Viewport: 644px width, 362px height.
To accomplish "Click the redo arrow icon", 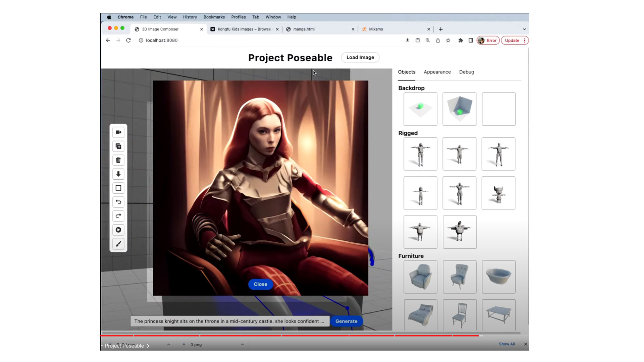I will click(118, 216).
